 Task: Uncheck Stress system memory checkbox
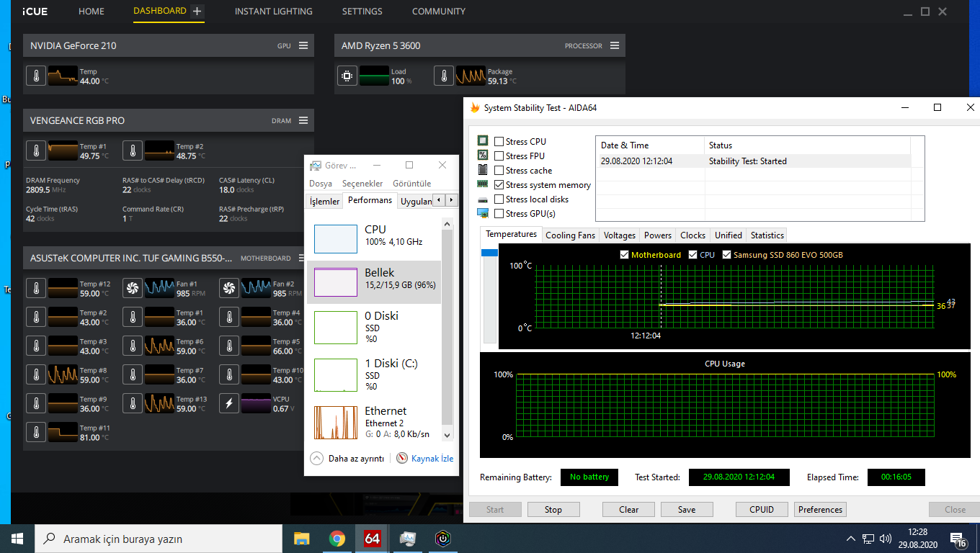coord(499,185)
